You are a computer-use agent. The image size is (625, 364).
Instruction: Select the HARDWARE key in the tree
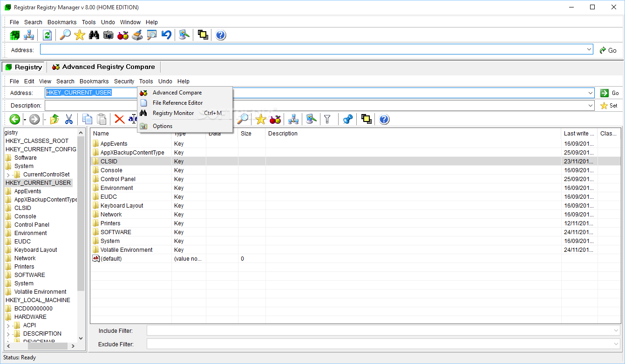tap(30, 317)
